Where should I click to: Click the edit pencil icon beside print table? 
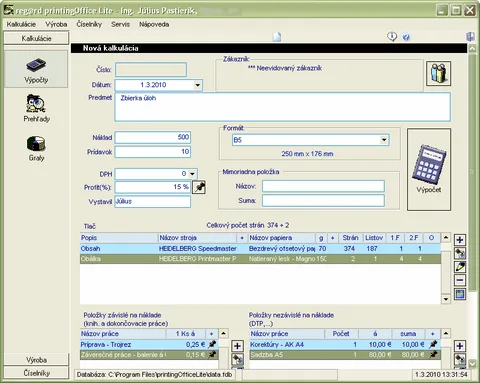(x=460, y=267)
